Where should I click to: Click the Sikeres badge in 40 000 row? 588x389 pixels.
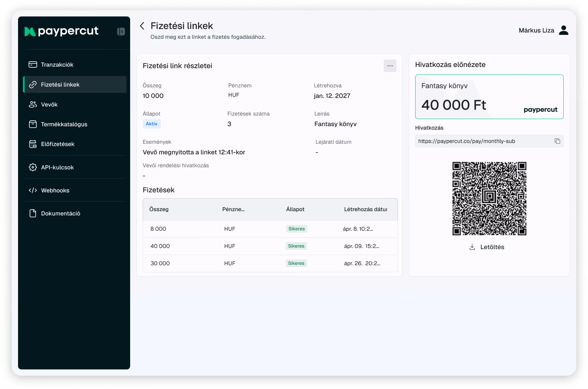(296, 246)
